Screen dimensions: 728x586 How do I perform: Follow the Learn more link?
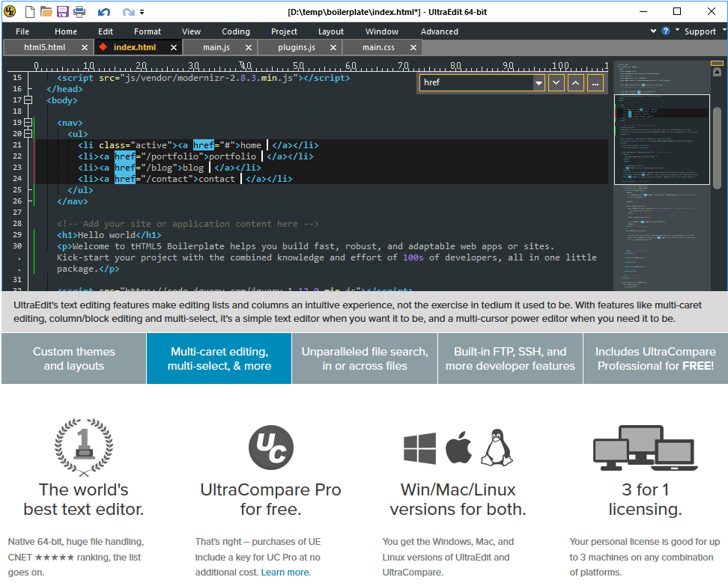click(285, 572)
